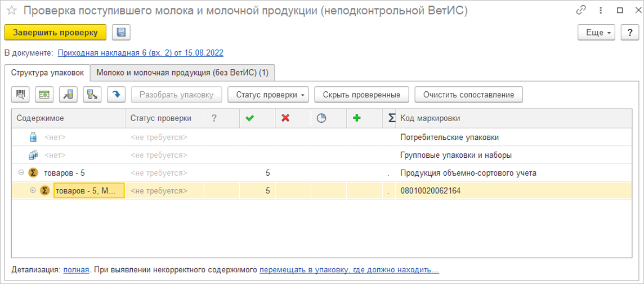This screenshot has width=644, height=284.
Task: Open the Статус проверки dropdown button
Action: click(268, 95)
